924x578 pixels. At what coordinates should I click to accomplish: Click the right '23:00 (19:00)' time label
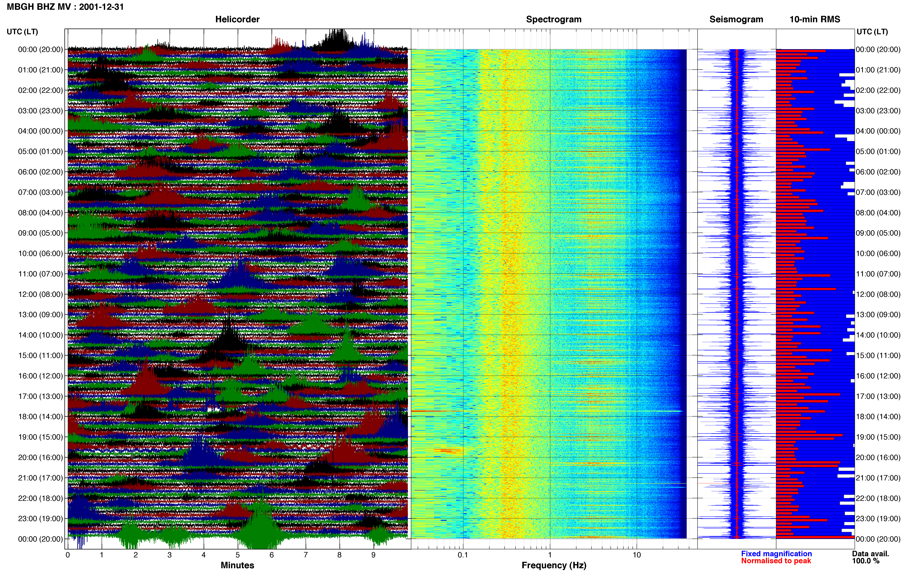[x=878, y=519]
